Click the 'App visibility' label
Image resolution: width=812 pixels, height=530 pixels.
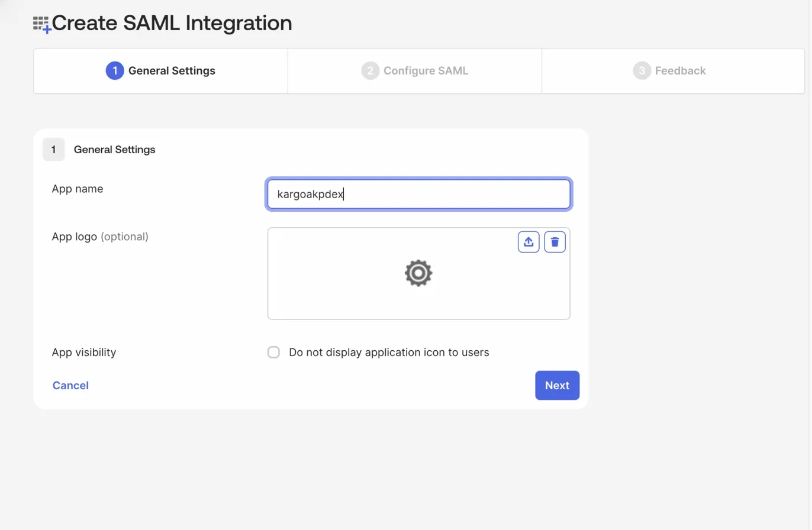pyautogui.click(x=84, y=353)
